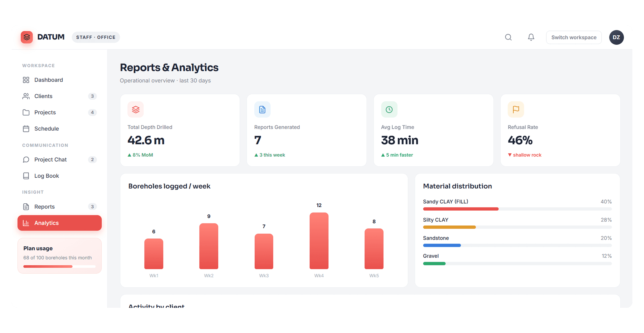The image size is (644, 333).
Task: Click the '42.6 m' value
Action: [x=146, y=140]
